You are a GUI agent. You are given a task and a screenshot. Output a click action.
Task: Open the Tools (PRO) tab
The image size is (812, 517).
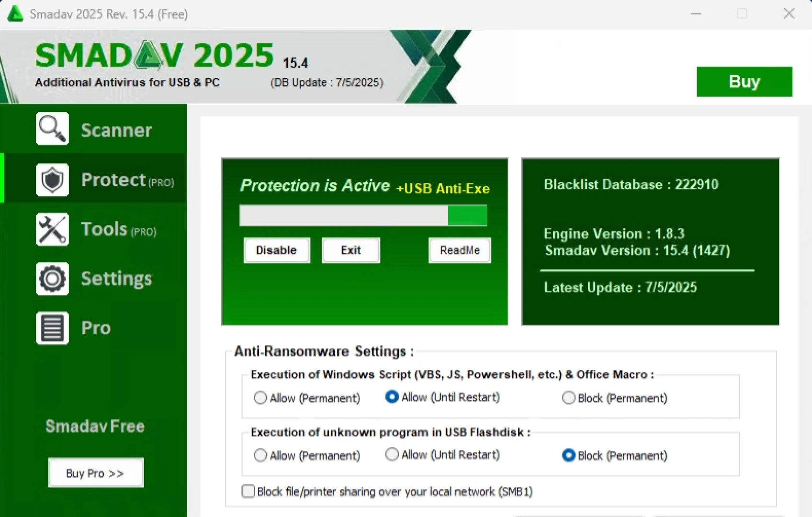click(x=119, y=229)
